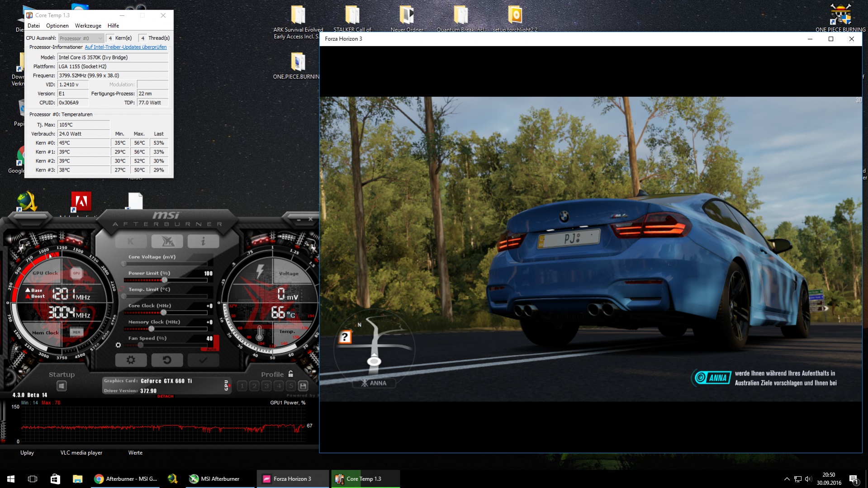Viewport: 868px width, 488px height.
Task: Open setup torchlight2 desktop icon
Action: [515, 19]
